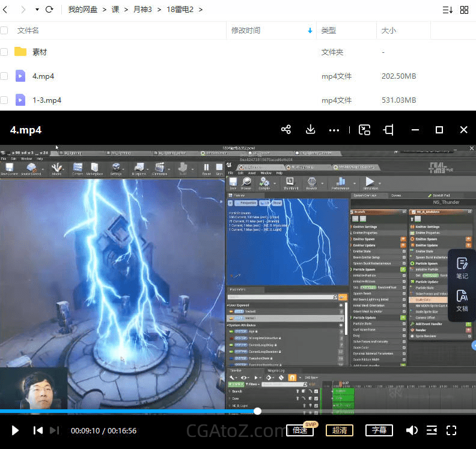Play the paused video
476x449 pixels.
[16, 430]
